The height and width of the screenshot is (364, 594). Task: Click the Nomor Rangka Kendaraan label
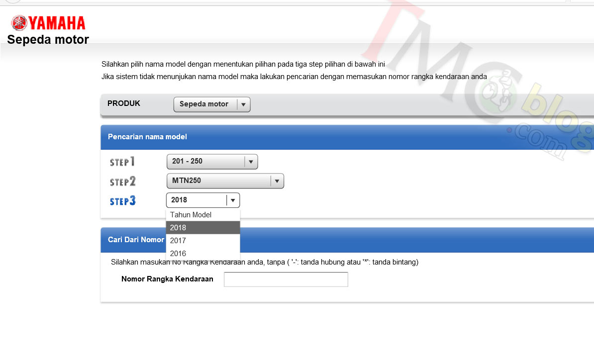(x=167, y=279)
